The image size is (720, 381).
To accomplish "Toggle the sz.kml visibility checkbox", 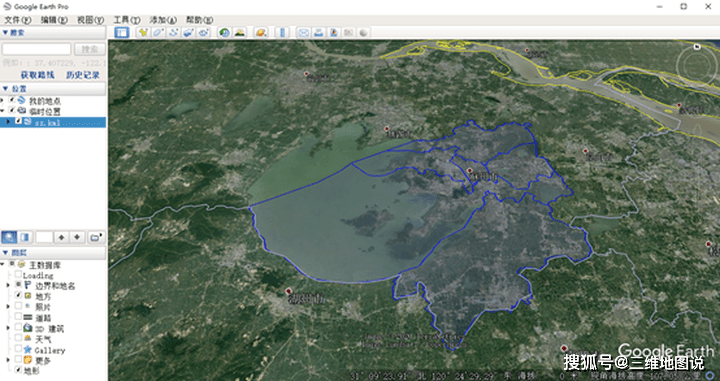I will click(18, 121).
